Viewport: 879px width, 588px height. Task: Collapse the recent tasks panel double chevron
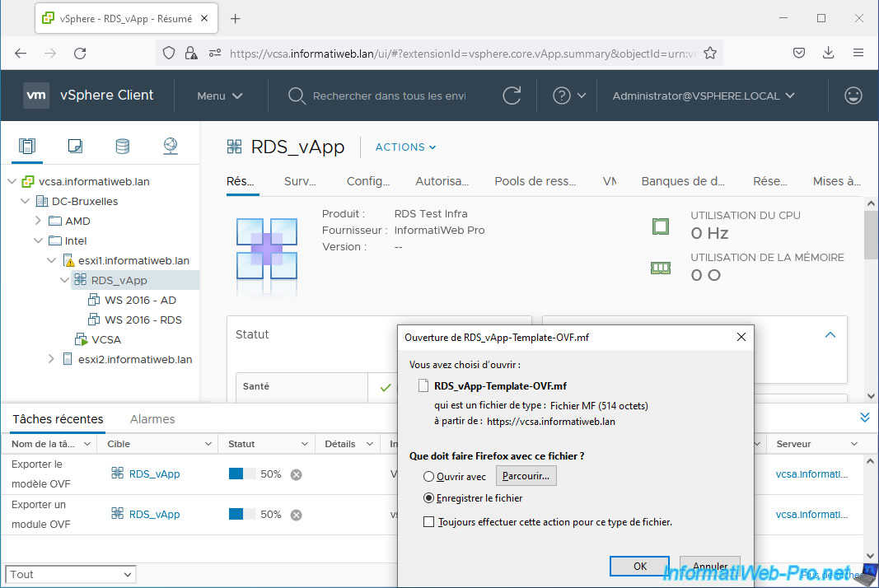865,418
